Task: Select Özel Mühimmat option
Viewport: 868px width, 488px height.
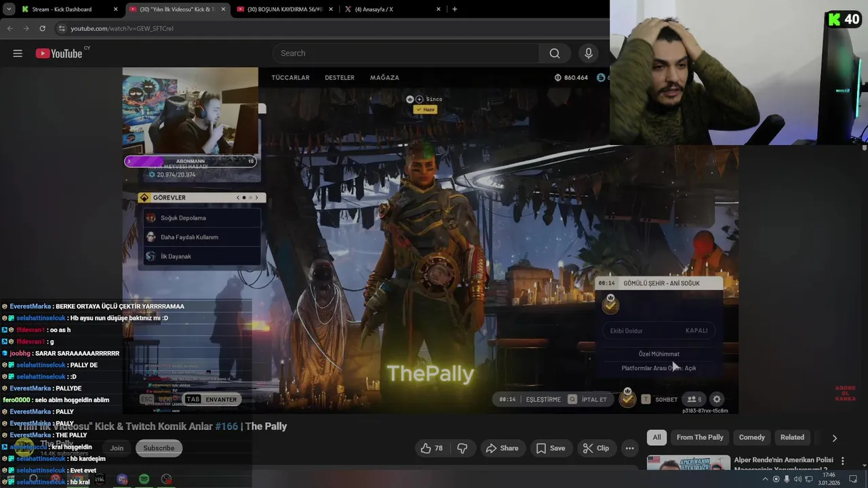Action: tap(659, 354)
